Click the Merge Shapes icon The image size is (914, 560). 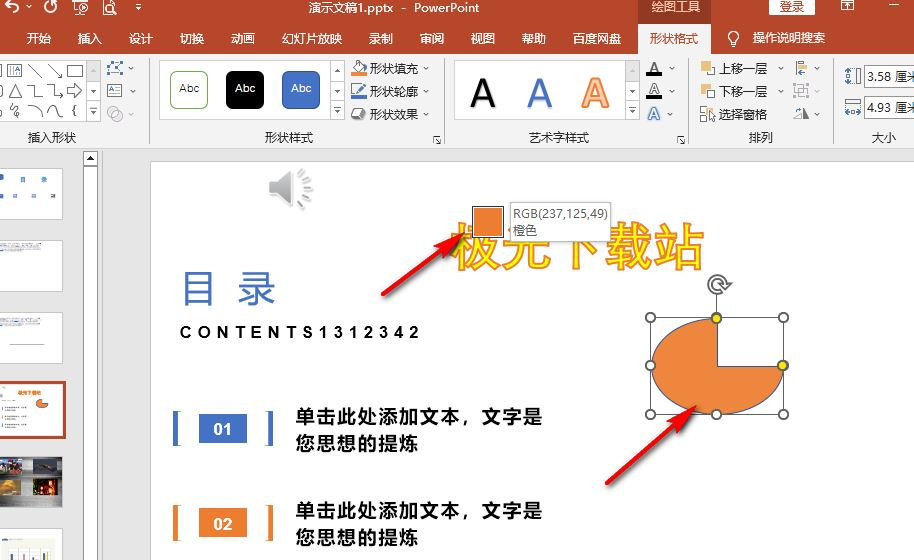(115, 114)
